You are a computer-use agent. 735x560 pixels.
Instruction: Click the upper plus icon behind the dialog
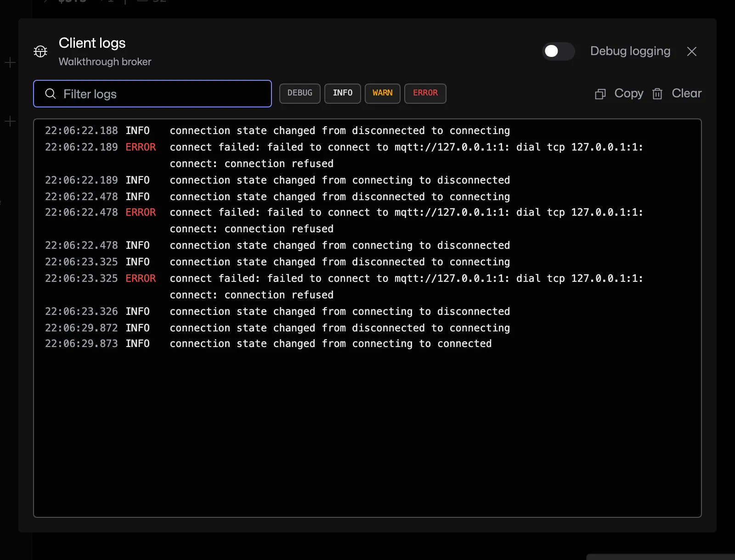pos(10,62)
